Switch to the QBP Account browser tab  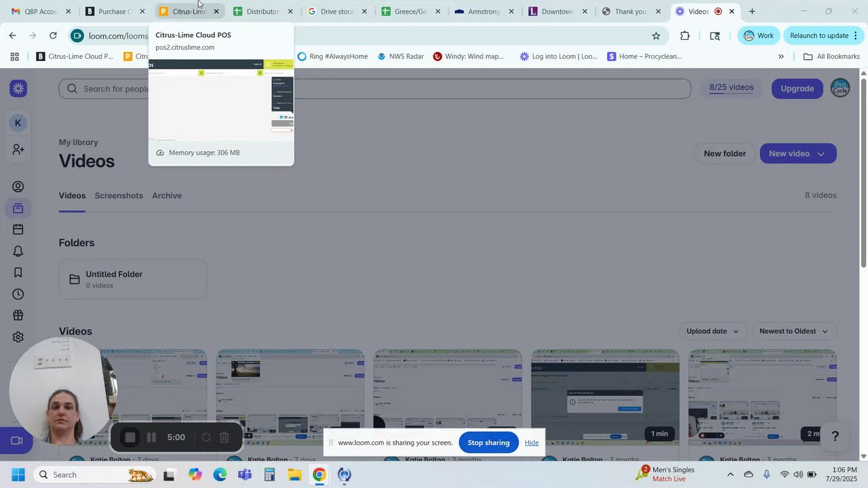click(40, 12)
